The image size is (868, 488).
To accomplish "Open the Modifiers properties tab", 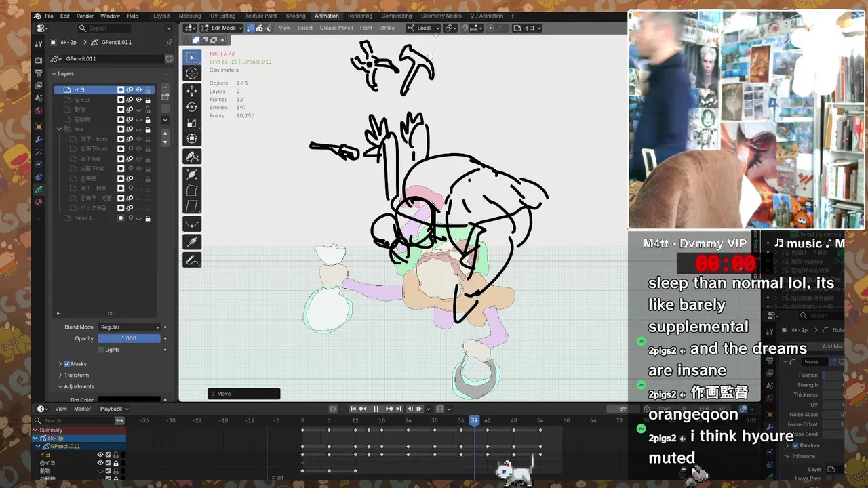I will pyautogui.click(x=39, y=139).
